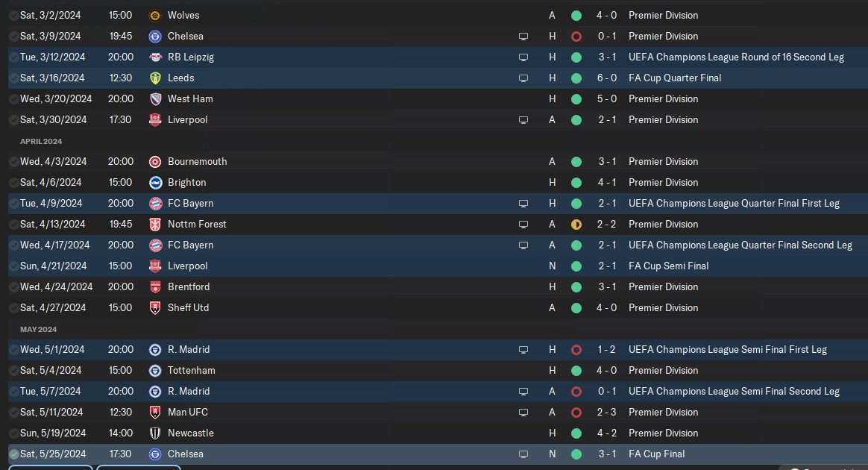The image size is (868, 470).
Task: Click the Wolves club badge
Action: (x=155, y=15)
